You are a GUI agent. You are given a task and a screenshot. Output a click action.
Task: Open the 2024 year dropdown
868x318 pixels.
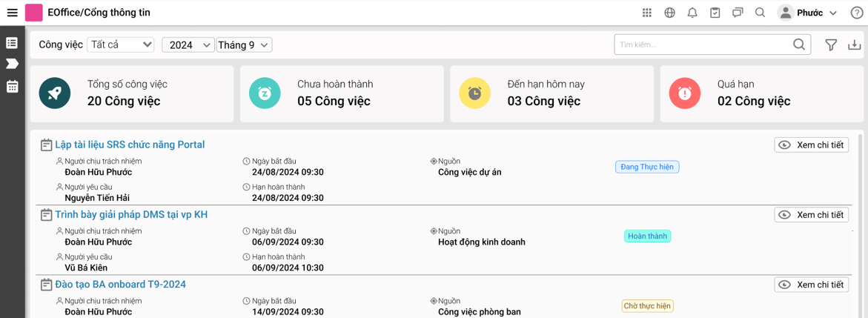point(188,45)
